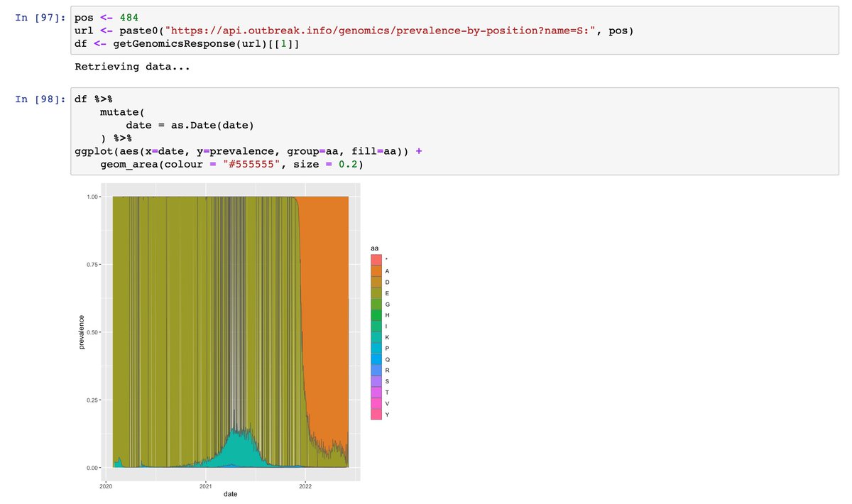This screenshot has height=504, width=852.
Task: Click the 'date' x-axis label
Action: [230, 494]
